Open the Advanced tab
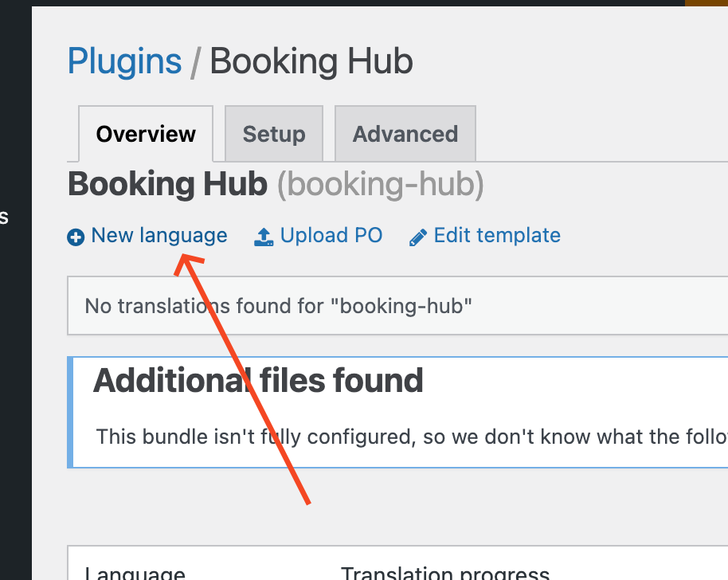Viewport: 728px width, 580px height. coord(405,134)
